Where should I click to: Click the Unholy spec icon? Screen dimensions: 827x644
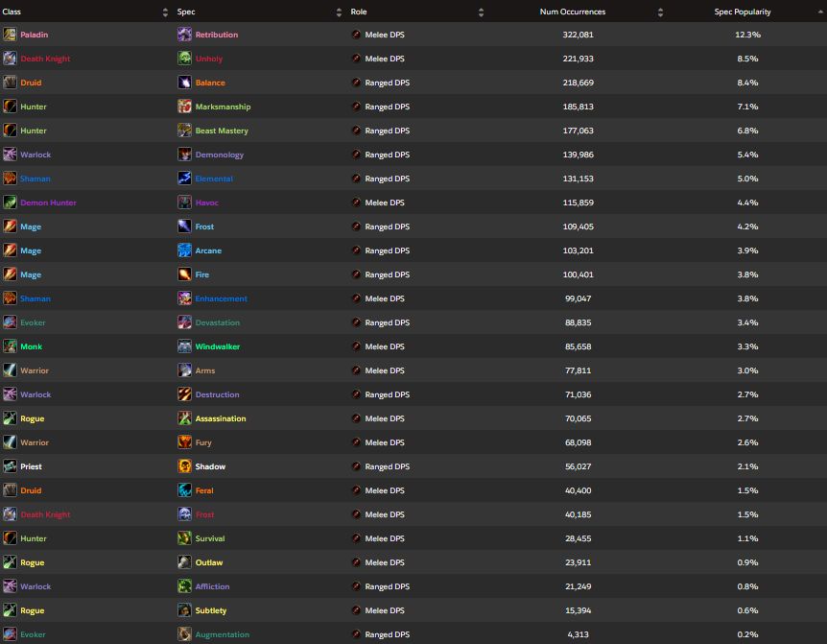184,59
